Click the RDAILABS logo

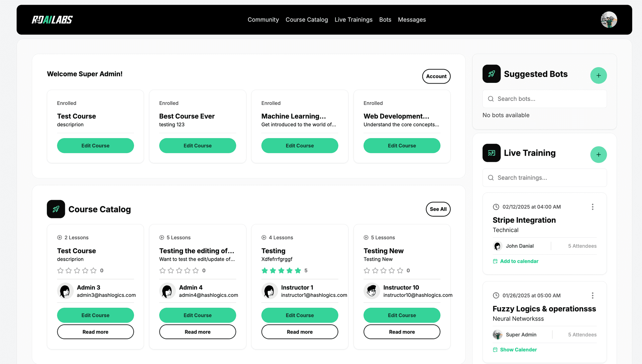52,19
